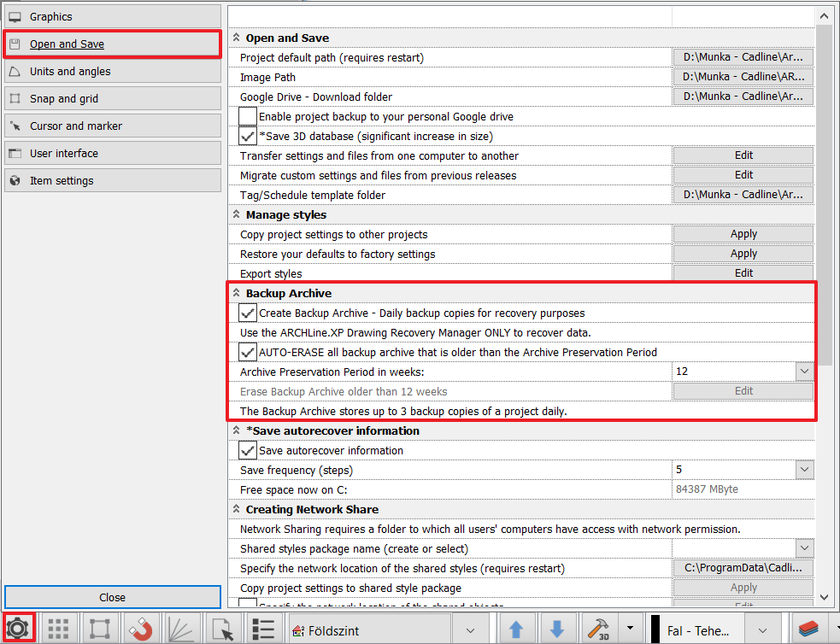Image resolution: width=840 pixels, height=644 pixels.
Task: Move up a floor with blue arrow
Action: tap(516, 629)
